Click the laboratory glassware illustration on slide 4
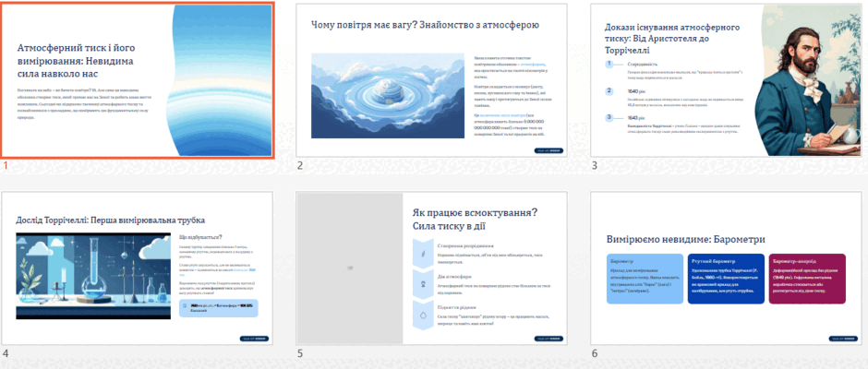This screenshot has width=868, height=369. [x=93, y=276]
